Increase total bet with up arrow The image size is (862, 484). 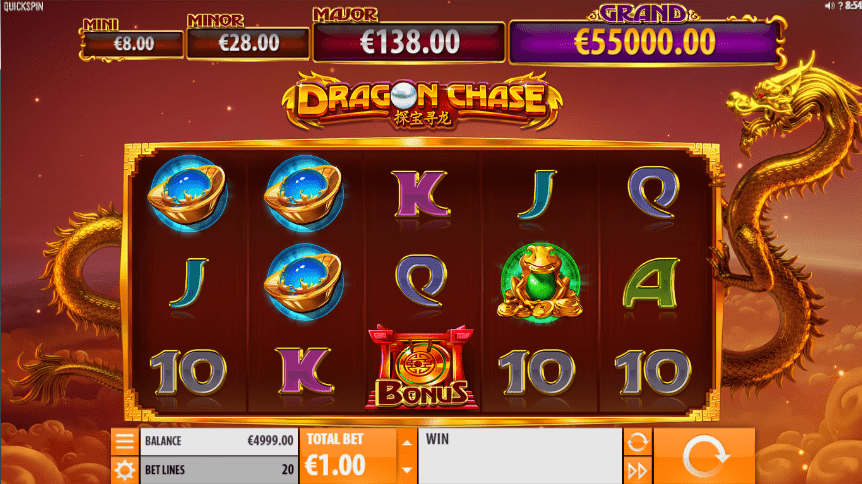[x=406, y=442]
